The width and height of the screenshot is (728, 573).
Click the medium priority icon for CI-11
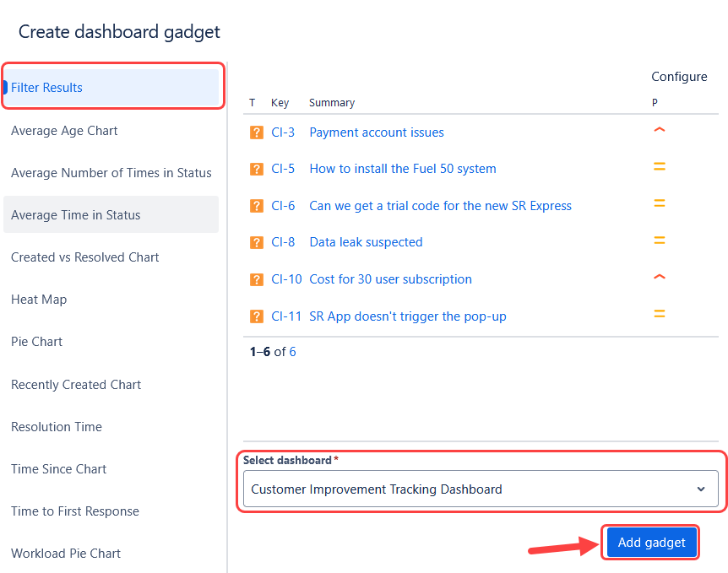660,314
